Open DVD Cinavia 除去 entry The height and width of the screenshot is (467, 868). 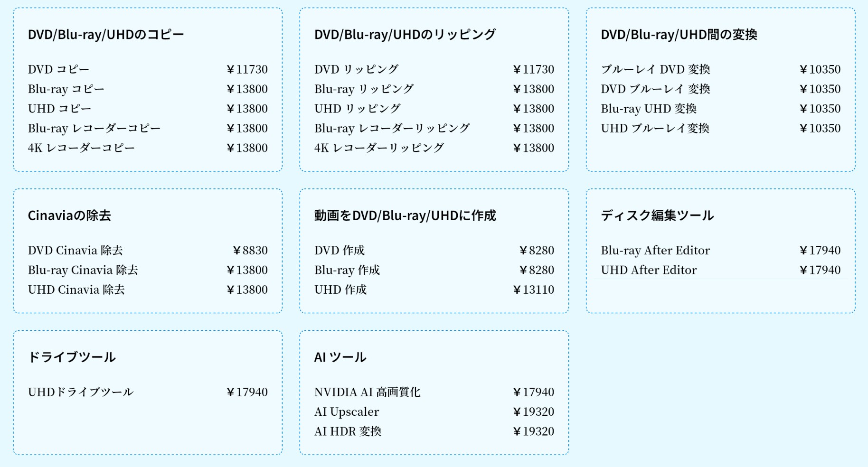[x=148, y=251]
